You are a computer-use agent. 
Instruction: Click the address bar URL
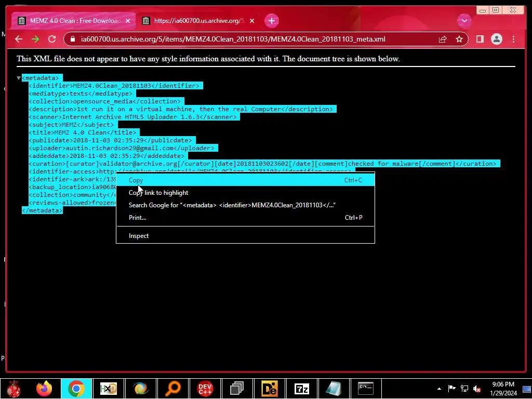point(233,39)
